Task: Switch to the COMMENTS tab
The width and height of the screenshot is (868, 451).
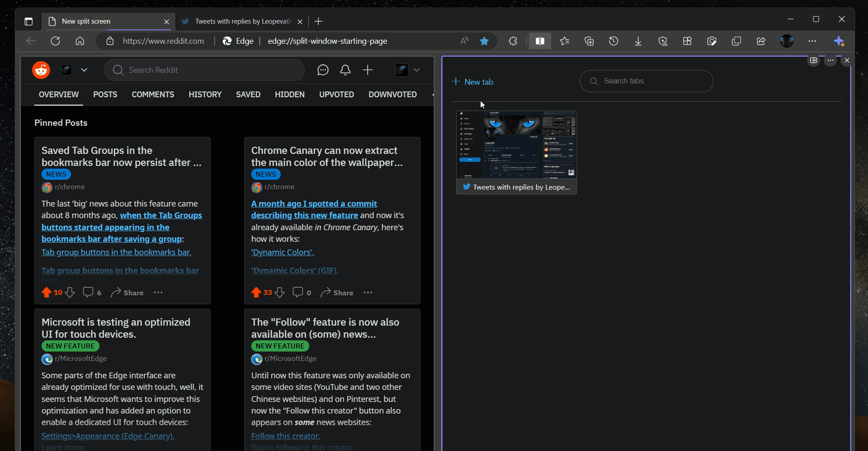Action: pos(153,95)
